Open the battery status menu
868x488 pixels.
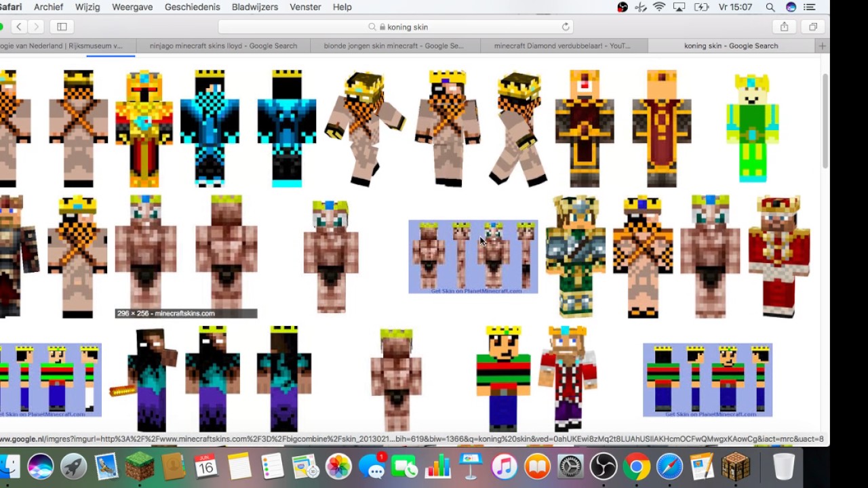(x=701, y=7)
